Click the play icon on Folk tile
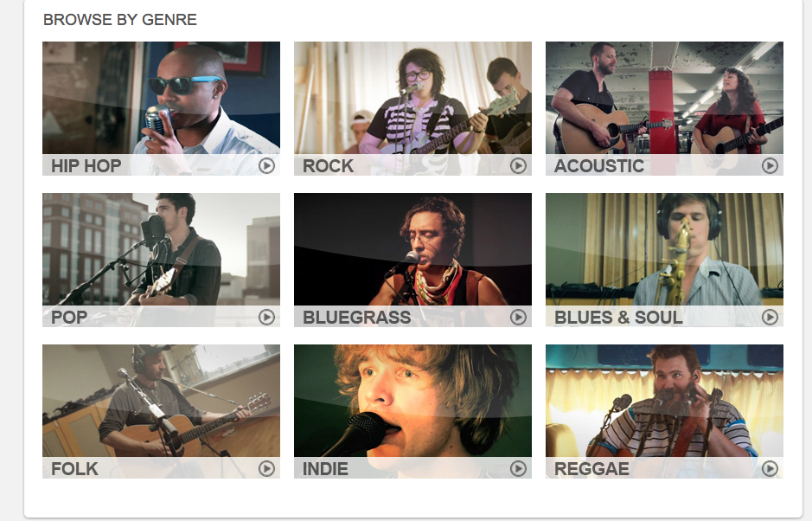812x521 pixels. pyautogui.click(x=266, y=469)
